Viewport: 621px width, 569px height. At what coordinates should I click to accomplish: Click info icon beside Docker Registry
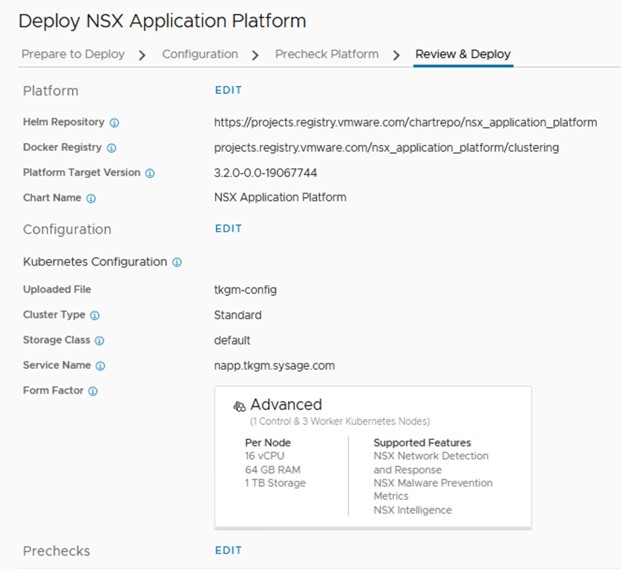(x=111, y=148)
